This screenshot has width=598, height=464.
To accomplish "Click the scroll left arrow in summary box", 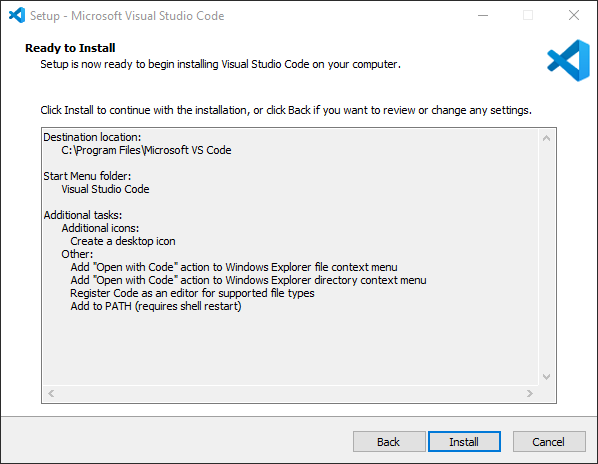I will (x=51, y=393).
